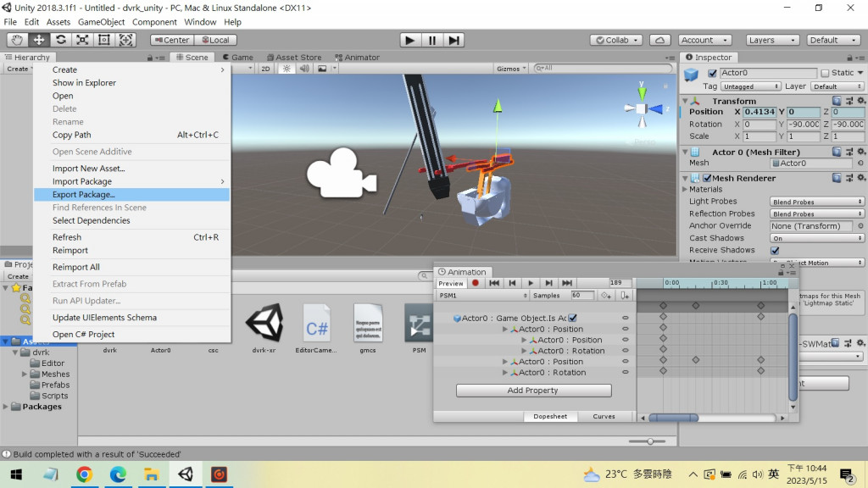Toggle scene audio speaker icon
Image resolution: width=868 pixels, height=488 pixels.
(304, 69)
